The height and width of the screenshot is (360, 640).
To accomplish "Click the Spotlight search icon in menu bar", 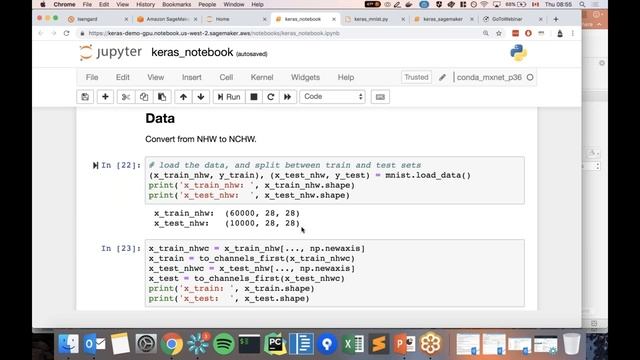I will click(582, 4).
